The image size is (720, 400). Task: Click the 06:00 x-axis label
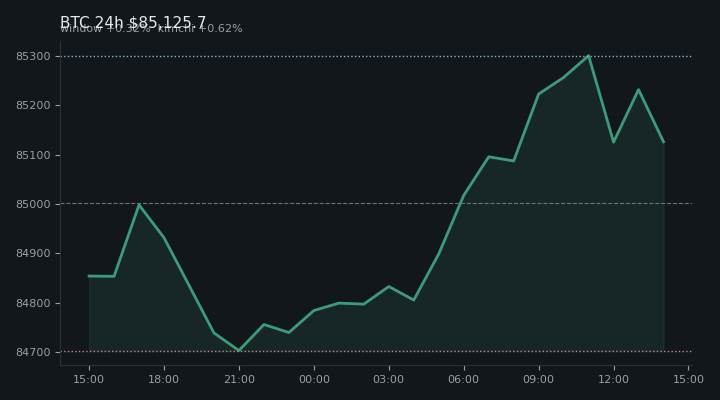(x=464, y=379)
